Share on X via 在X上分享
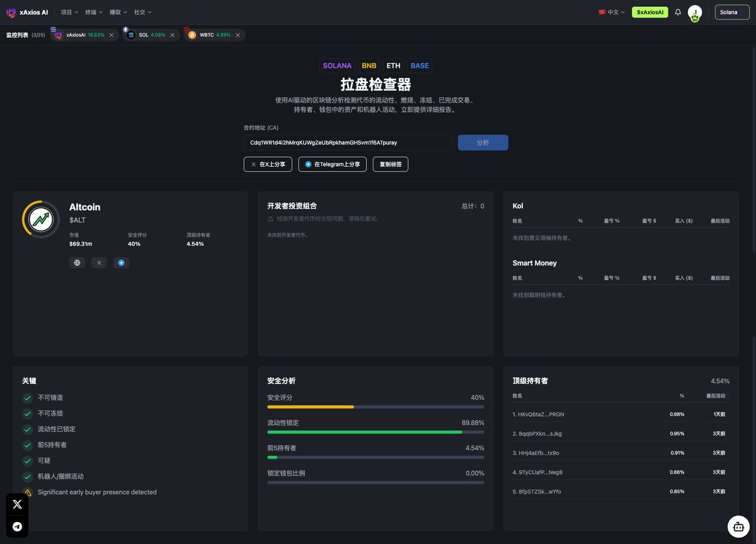756x544 pixels. pos(268,165)
